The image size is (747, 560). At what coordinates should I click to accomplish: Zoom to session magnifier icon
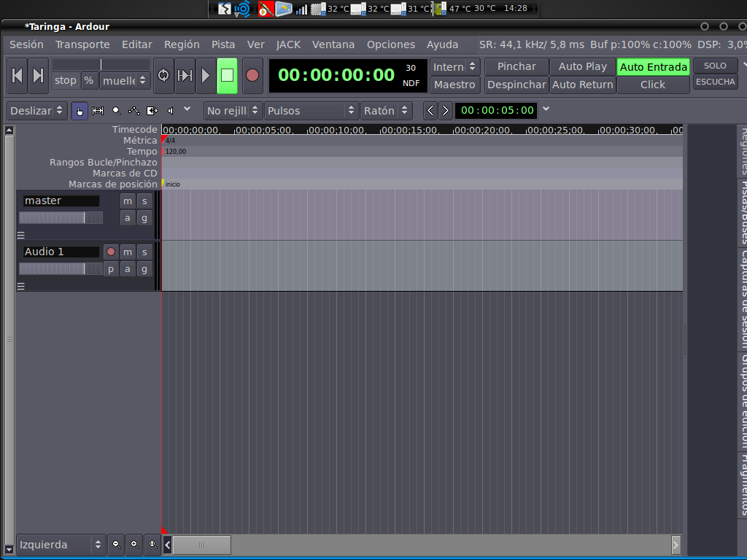pos(153,544)
